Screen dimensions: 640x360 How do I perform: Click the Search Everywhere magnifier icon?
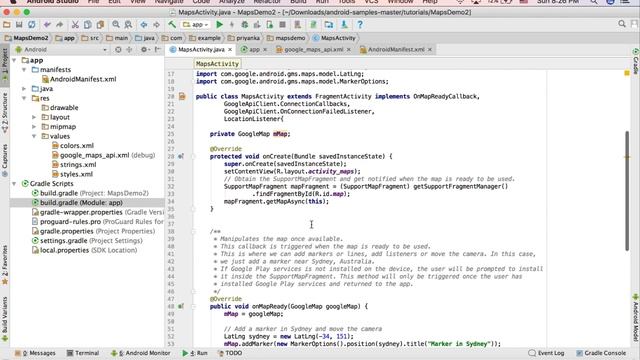[622, 24]
